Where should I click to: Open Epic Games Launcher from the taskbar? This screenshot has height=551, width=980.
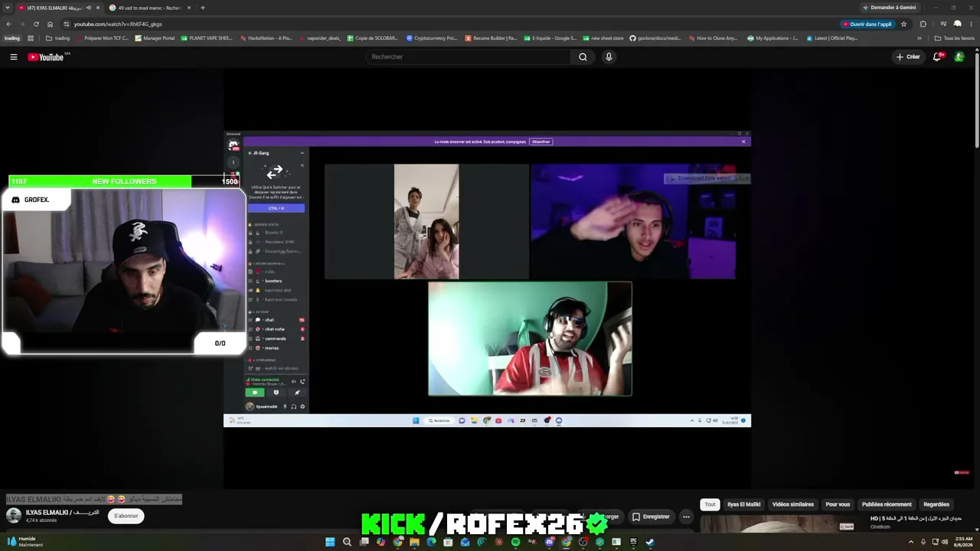point(633,542)
